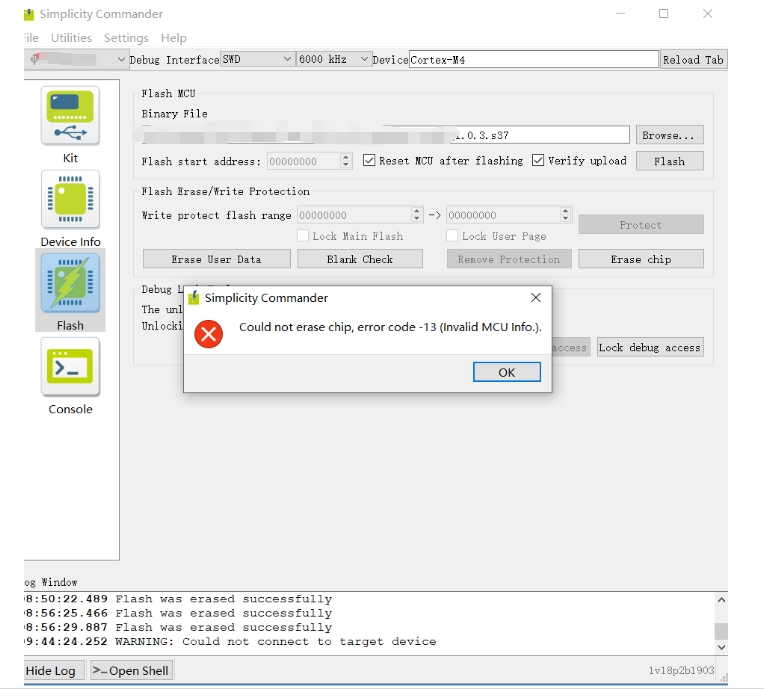Click the red error icon in dialog
This screenshot has height=689, width=764.
pyautogui.click(x=209, y=334)
